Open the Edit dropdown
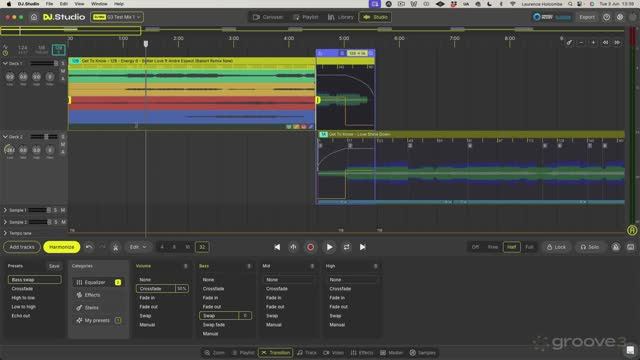The height and width of the screenshot is (360, 640). click(138, 247)
